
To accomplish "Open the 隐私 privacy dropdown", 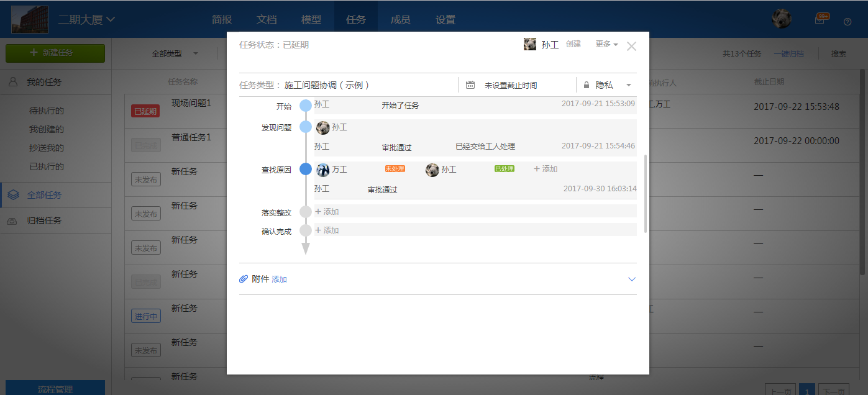I will point(628,85).
